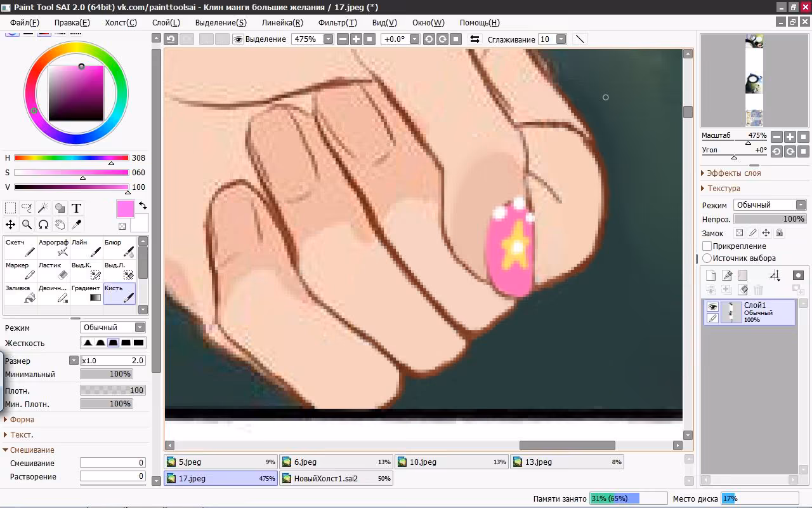This screenshot has height=508, width=812.
Task: Open the brush Режим dropdown in tool settings
Action: pos(113,328)
